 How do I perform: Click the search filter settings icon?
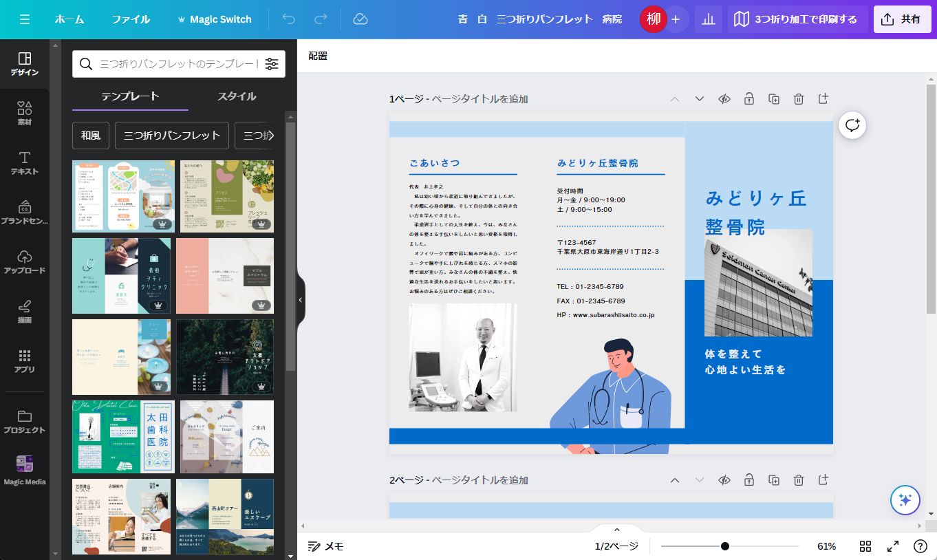click(272, 64)
